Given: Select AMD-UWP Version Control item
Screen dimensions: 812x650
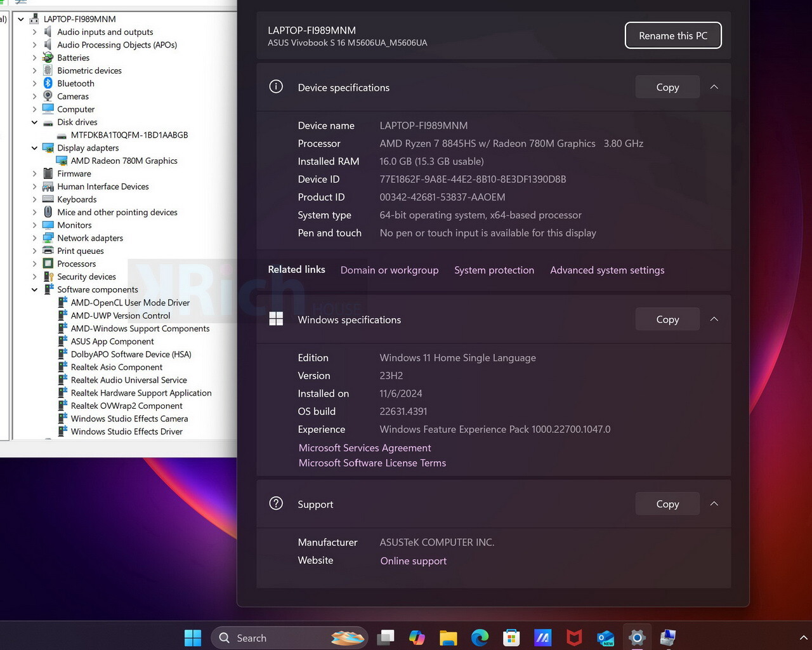Looking at the screenshot, I should click(x=121, y=315).
